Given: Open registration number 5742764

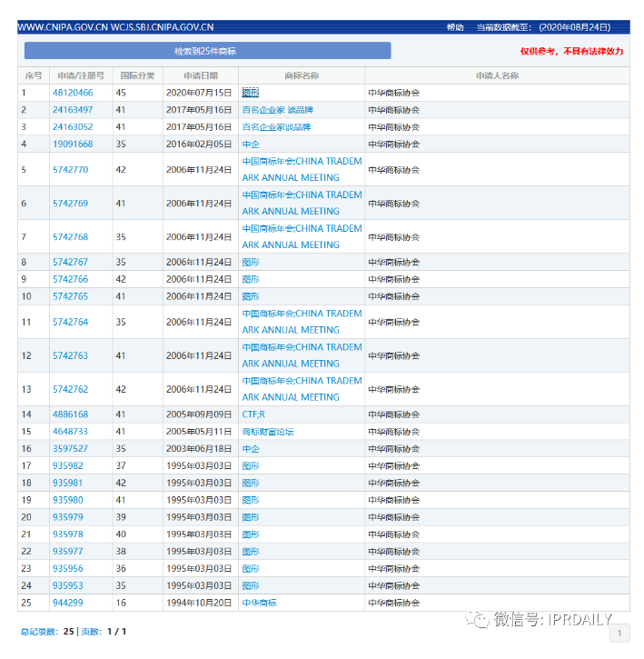Looking at the screenshot, I should tap(71, 323).
